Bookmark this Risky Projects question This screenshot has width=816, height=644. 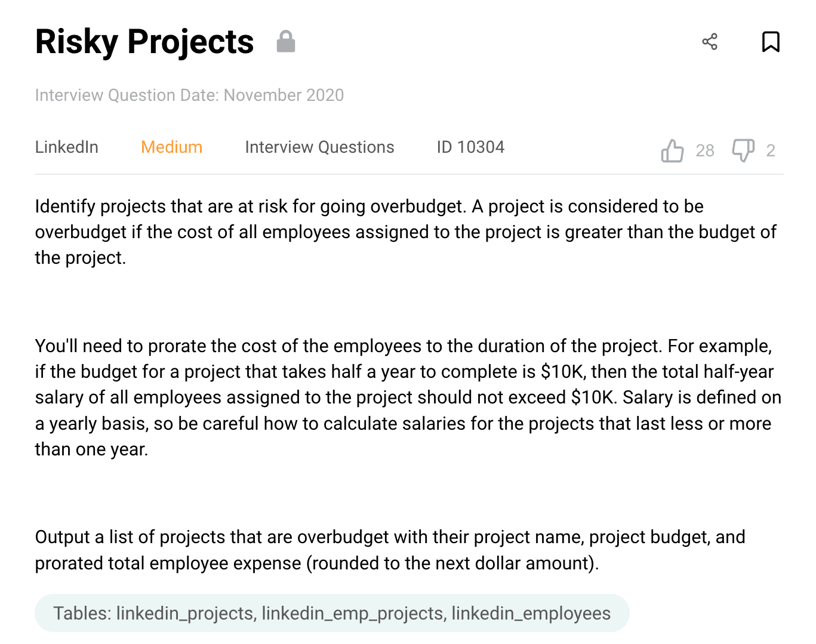tap(771, 42)
